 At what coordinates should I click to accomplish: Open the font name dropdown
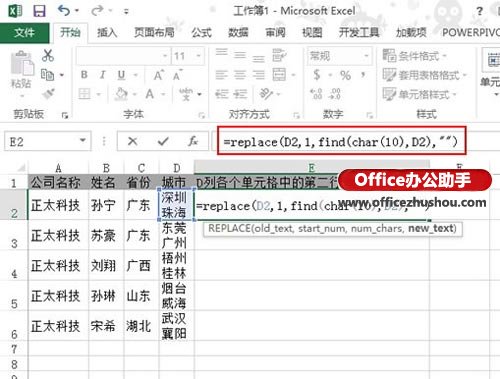pyautogui.click(x=165, y=56)
